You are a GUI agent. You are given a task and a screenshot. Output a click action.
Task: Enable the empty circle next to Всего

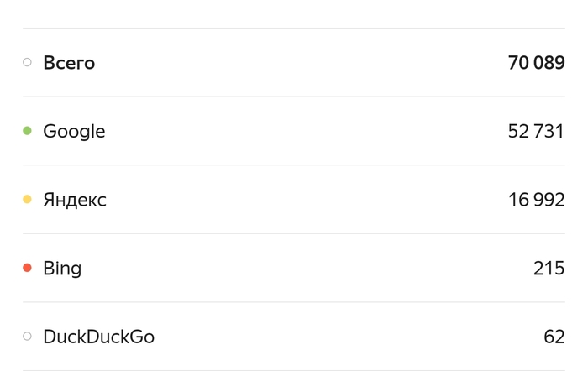[27, 62]
